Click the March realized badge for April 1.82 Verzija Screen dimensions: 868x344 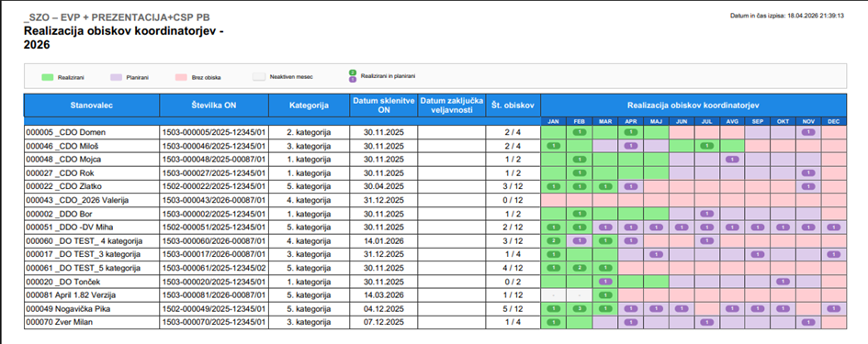tap(604, 294)
